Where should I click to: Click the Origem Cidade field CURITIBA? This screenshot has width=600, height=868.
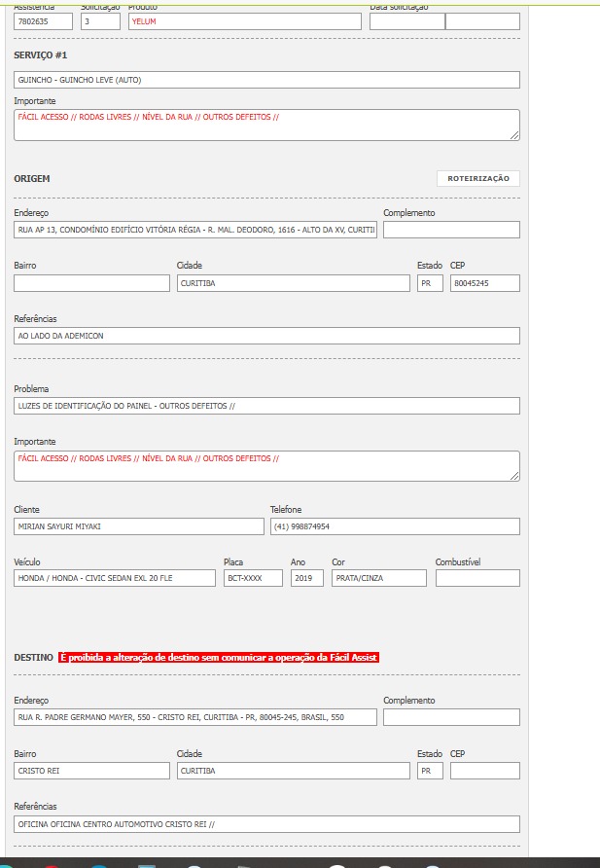293,283
